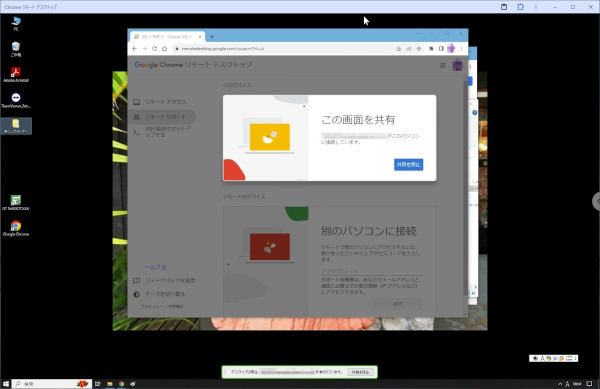Screen dimensions: 600x389
Task: Click the blue 共有を停止 button in dialog
Action: coord(408,164)
